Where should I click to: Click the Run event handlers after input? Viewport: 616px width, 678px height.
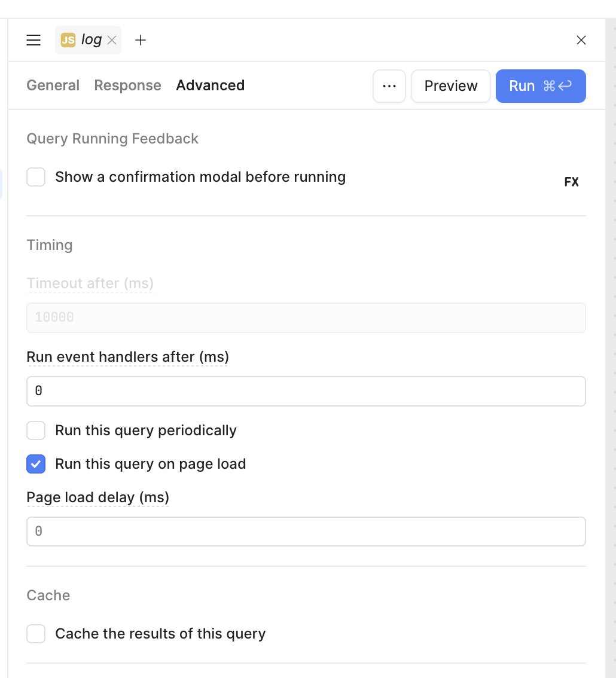pyautogui.click(x=306, y=391)
